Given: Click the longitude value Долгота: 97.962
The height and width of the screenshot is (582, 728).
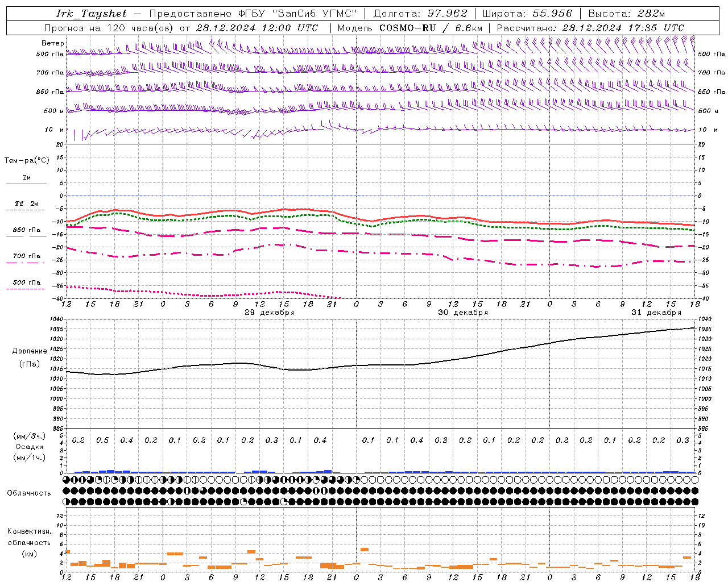Looking at the screenshot, I should click(420, 14).
